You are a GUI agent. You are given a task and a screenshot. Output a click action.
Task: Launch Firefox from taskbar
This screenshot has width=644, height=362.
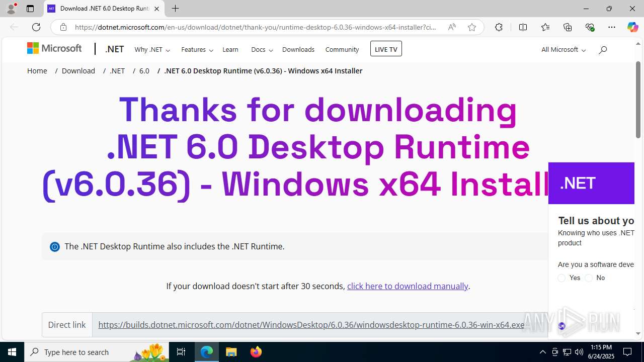[x=256, y=352]
